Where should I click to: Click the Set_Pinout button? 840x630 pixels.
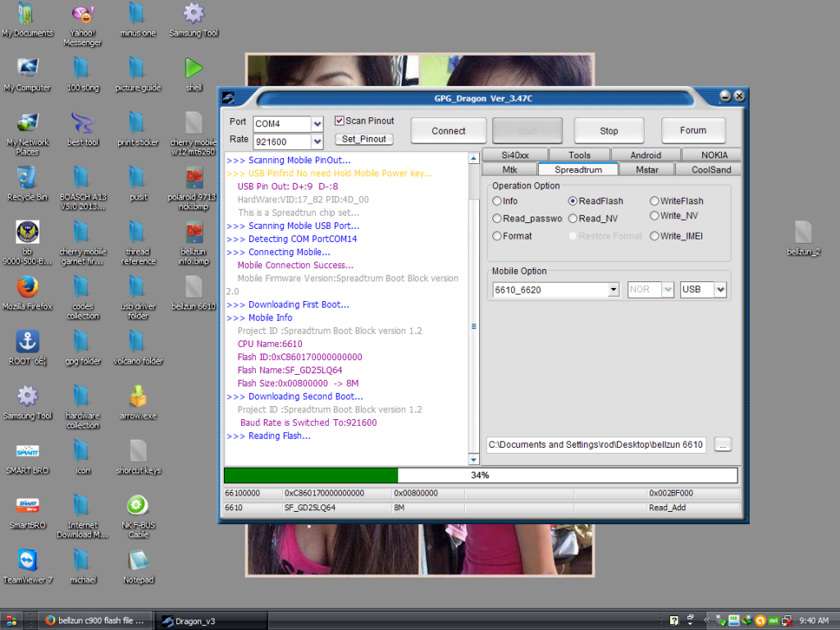[363, 139]
